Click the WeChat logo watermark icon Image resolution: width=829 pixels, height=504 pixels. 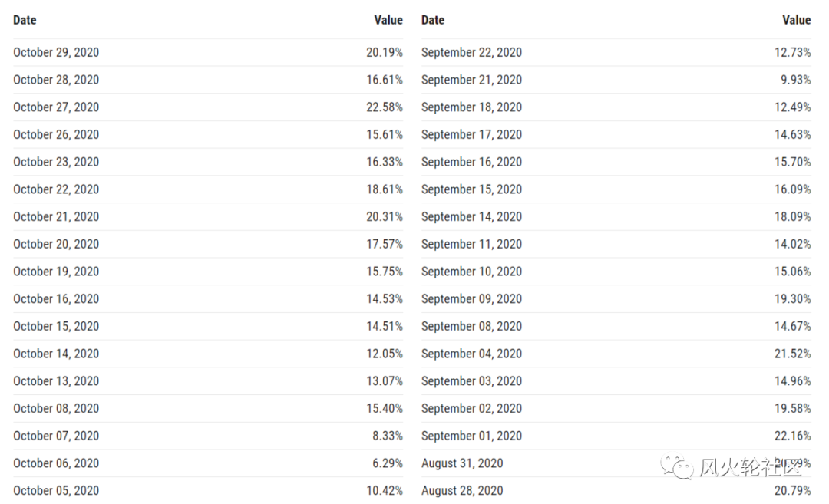tap(677, 466)
